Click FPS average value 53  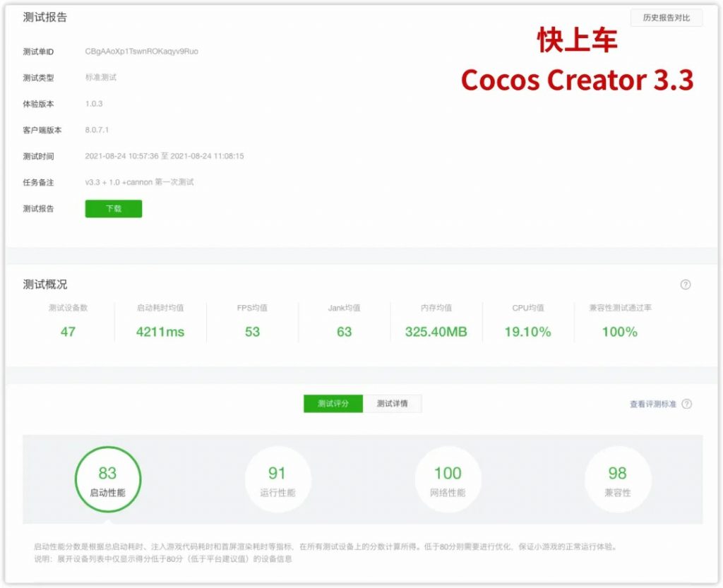[x=252, y=332]
